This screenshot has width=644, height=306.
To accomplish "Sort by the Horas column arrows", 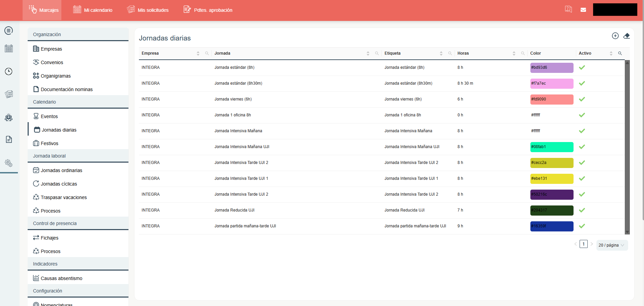I will pyautogui.click(x=514, y=53).
